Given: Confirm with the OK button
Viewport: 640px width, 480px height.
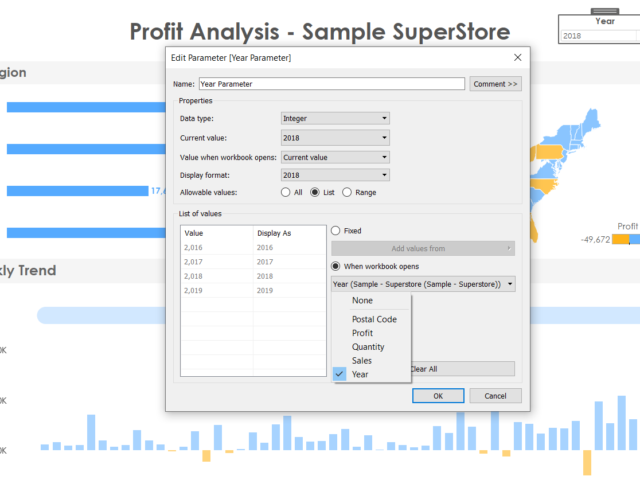Looking at the screenshot, I should [x=438, y=396].
